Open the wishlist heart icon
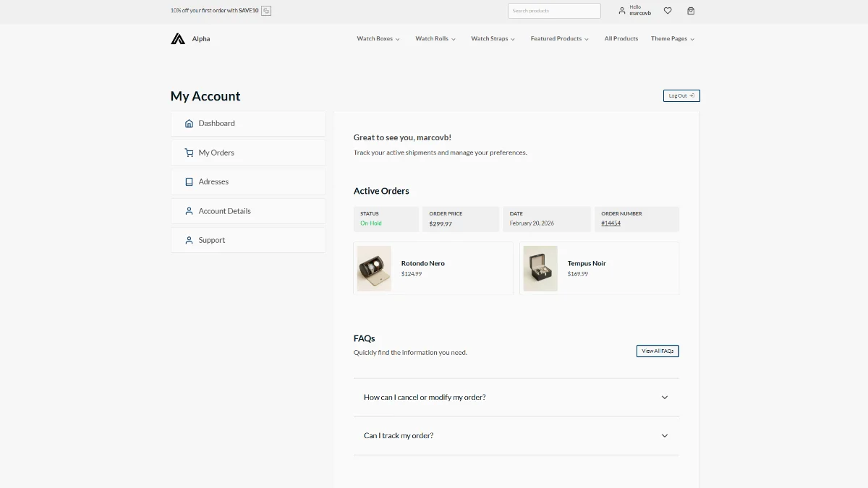This screenshot has width=868, height=488. [668, 11]
